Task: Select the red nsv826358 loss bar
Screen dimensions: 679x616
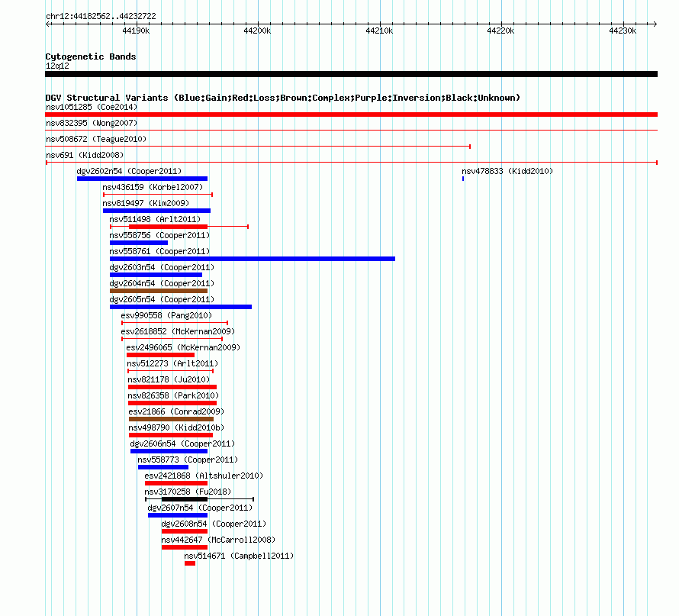Action: tap(172, 403)
